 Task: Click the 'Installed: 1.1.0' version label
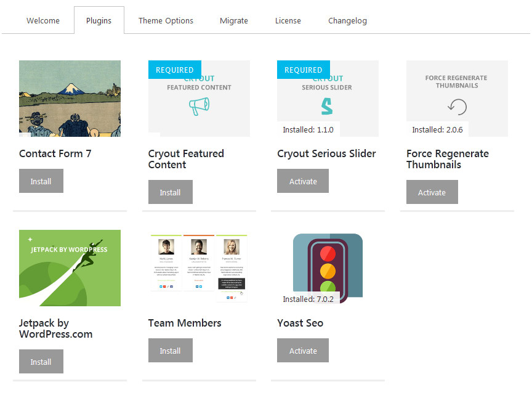(x=308, y=129)
